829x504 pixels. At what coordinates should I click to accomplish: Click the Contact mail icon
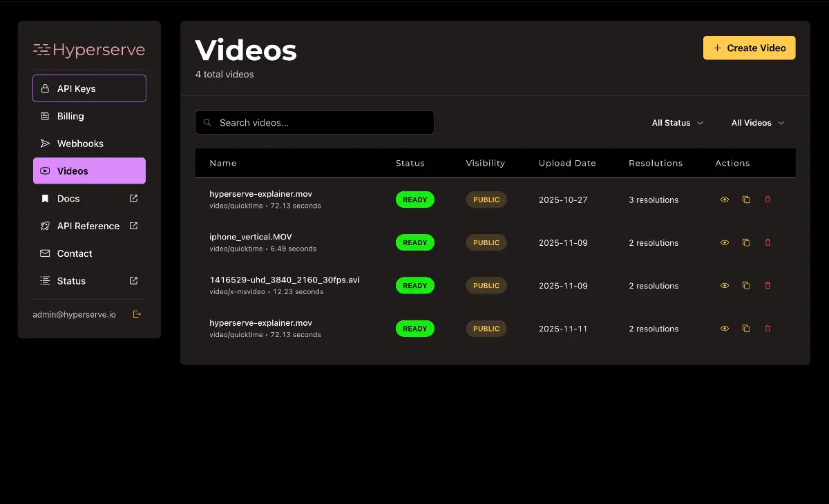[44, 253]
